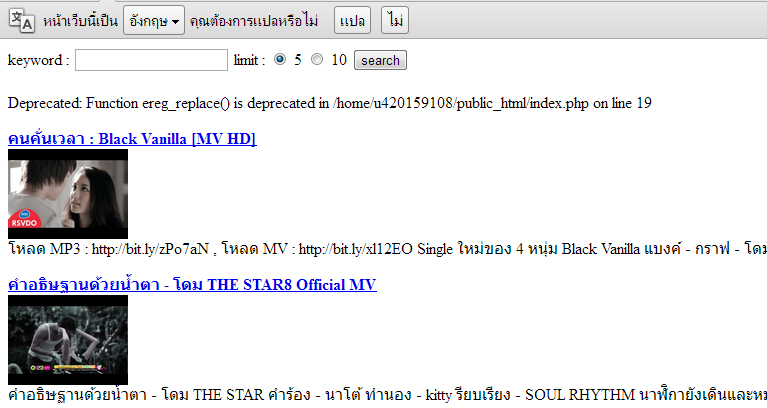Click the Deprecated ereg_replace() warning text

click(330, 103)
